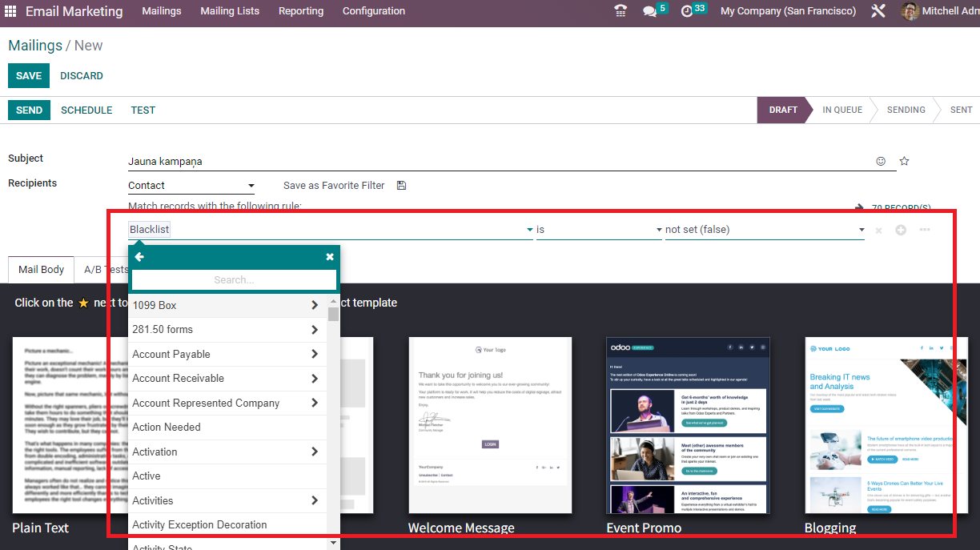Click the SENT status stage

pyautogui.click(x=961, y=110)
